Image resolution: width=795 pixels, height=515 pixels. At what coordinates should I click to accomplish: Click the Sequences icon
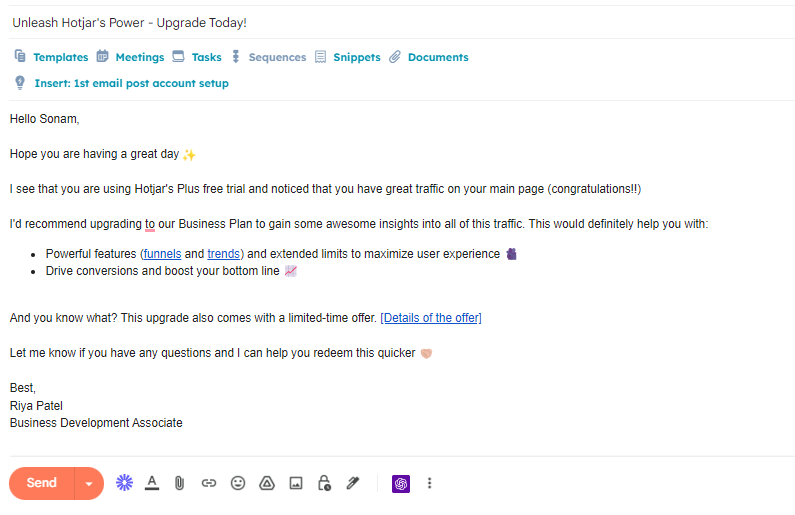235,56
